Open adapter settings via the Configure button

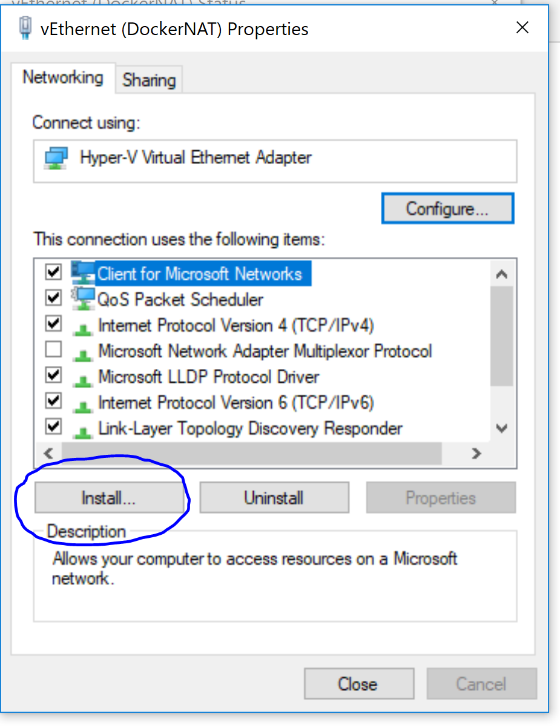447,208
